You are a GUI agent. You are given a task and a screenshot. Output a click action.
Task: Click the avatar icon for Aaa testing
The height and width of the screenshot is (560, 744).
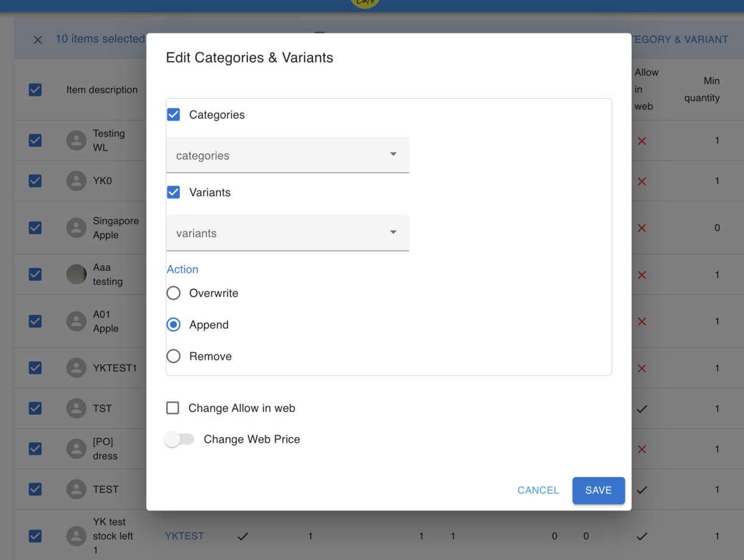tap(76, 274)
